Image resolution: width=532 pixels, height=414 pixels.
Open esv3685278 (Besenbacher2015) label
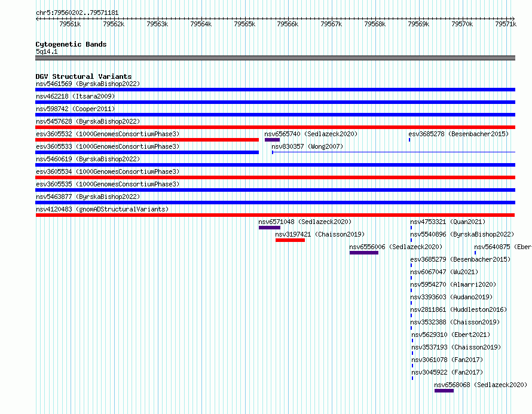(458, 134)
